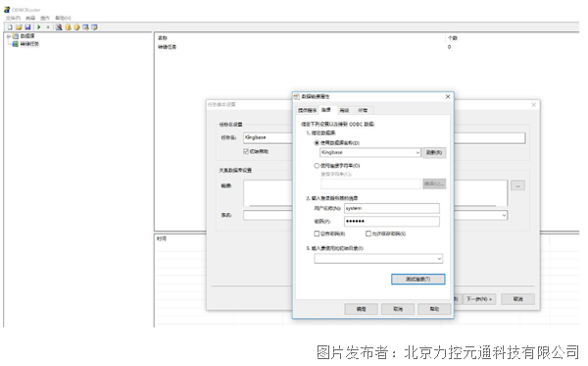Image resolution: width=588 pixels, height=366 pixels.
Task: Open the 向导 menu
Action: click(x=30, y=18)
